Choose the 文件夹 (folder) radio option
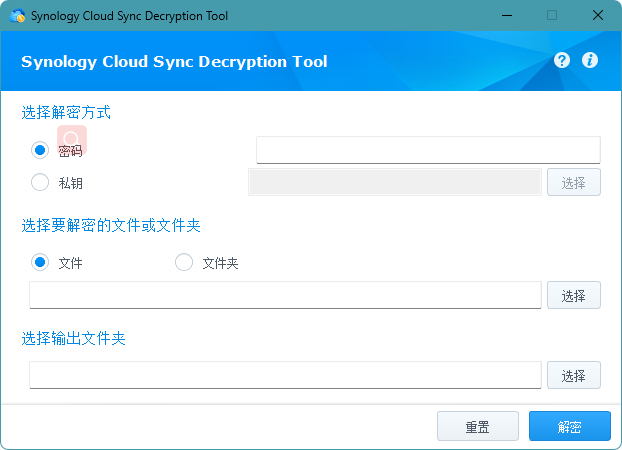 pos(184,262)
